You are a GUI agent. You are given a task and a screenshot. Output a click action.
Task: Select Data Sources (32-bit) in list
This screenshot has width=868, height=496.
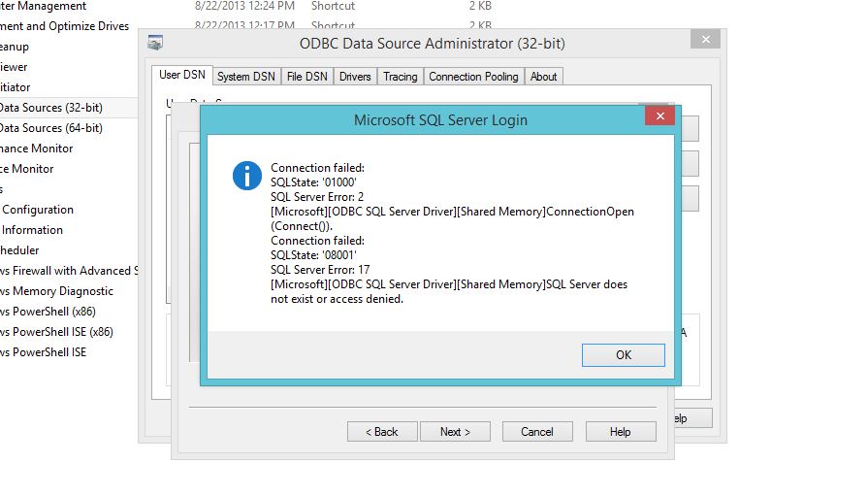click(51, 108)
